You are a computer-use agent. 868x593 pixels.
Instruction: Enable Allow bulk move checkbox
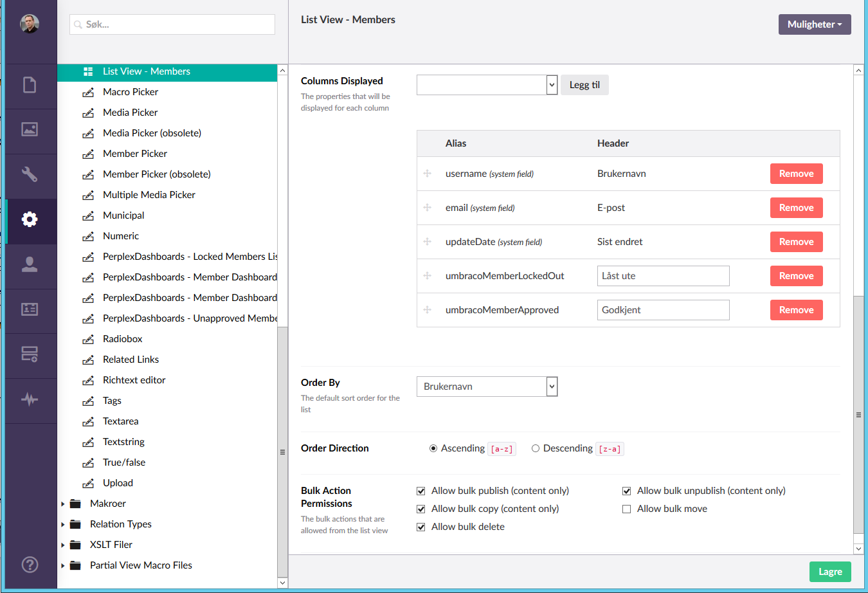[626, 509]
